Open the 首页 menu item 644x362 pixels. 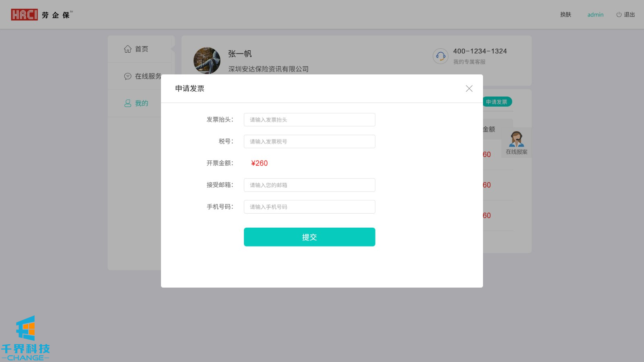[x=141, y=49]
